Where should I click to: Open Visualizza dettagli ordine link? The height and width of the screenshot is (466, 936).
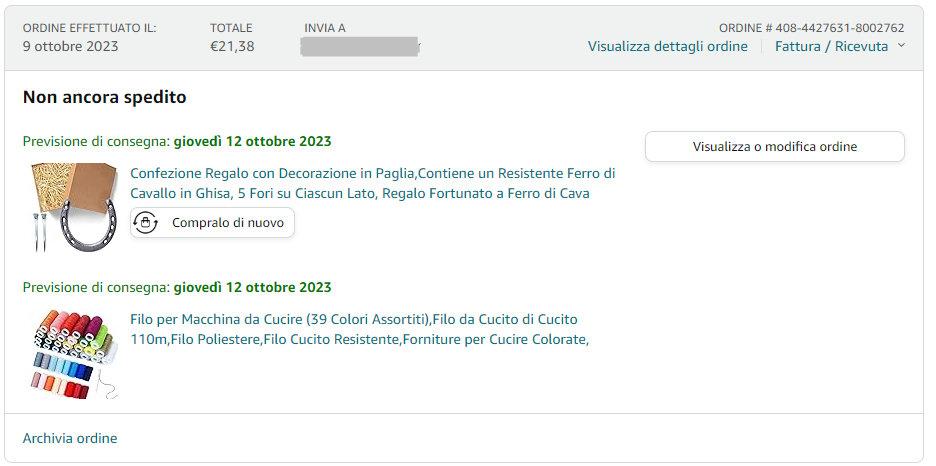pyautogui.click(x=667, y=46)
